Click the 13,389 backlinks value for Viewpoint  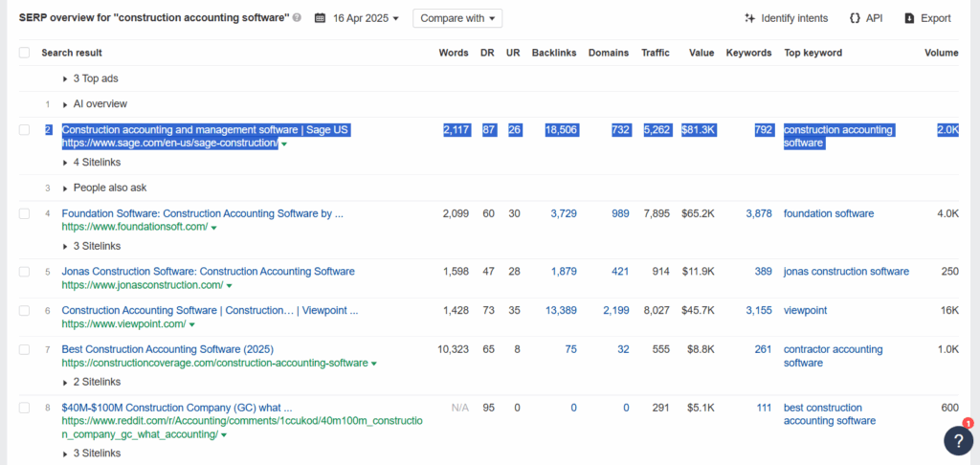tap(561, 310)
